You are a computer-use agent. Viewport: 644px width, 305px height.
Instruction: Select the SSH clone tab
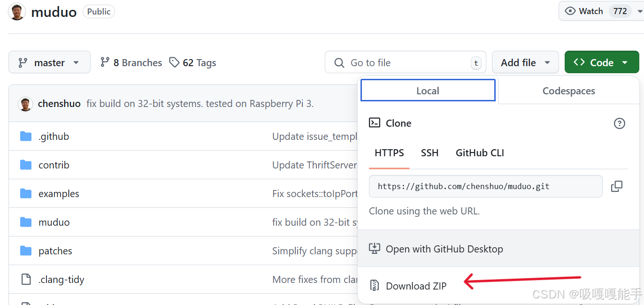(x=429, y=153)
